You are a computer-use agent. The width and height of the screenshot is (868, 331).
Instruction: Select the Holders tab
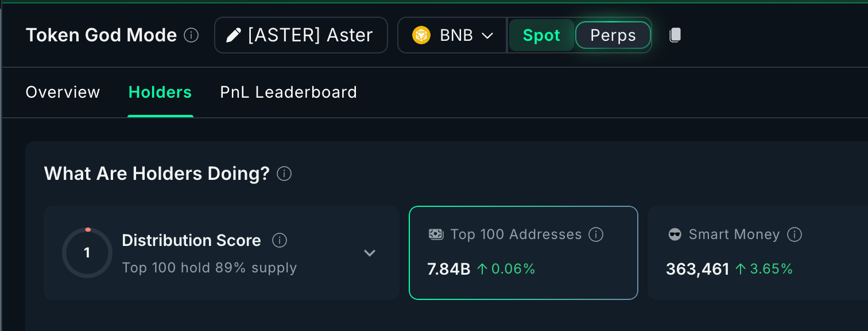[160, 92]
